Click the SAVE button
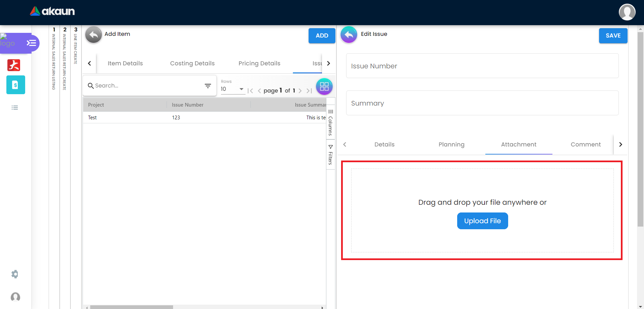The width and height of the screenshot is (644, 309). pyautogui.click(x=613, y=36)
